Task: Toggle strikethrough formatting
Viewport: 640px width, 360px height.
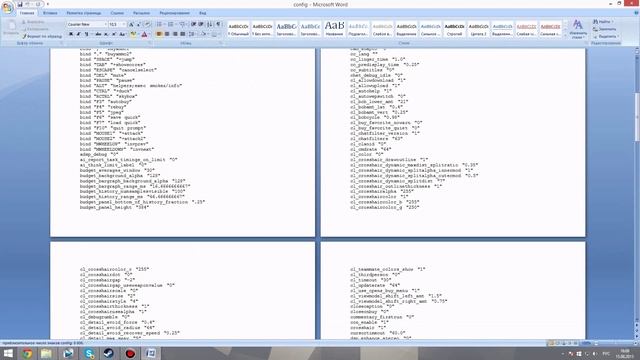Action: 98,34
